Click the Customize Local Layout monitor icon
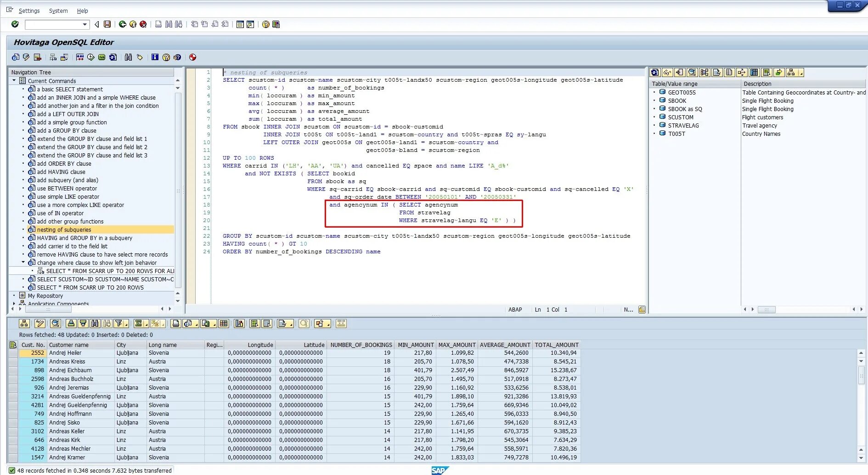Screen dimensions: 868x475 [276, 24]
